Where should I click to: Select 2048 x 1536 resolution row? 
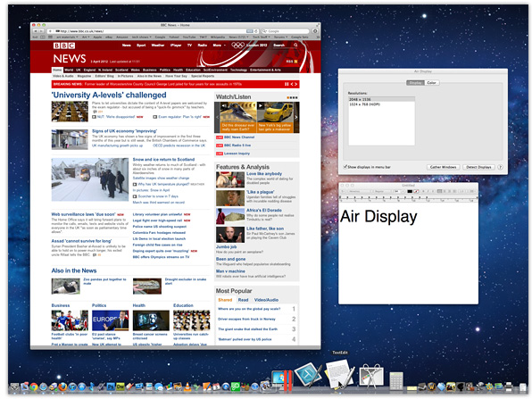pos(381,99)
